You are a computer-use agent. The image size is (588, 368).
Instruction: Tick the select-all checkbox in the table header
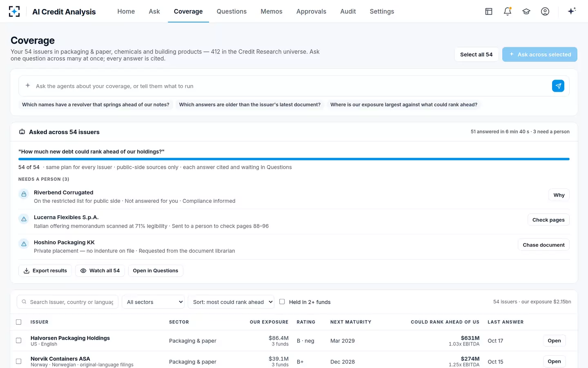pos(18,322)
